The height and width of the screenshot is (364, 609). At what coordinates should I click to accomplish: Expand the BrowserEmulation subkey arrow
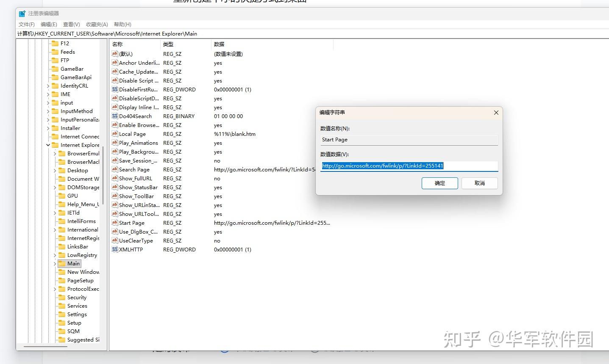point(55,153)
